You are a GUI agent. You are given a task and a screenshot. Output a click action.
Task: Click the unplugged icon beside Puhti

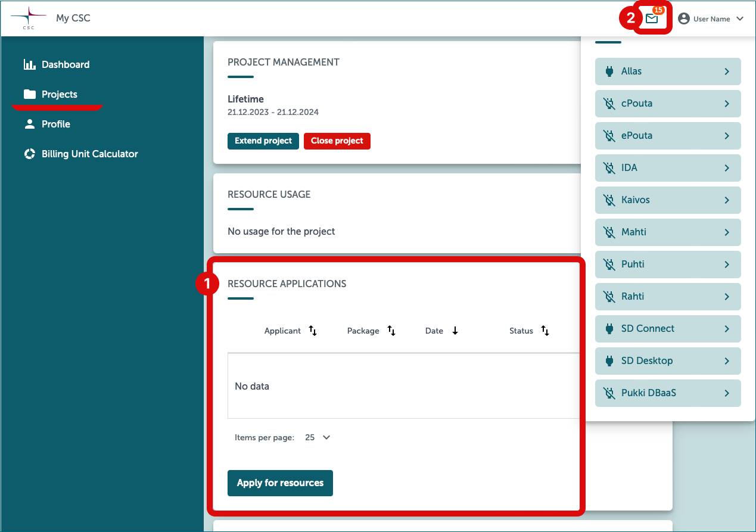[x=609, y=265]
